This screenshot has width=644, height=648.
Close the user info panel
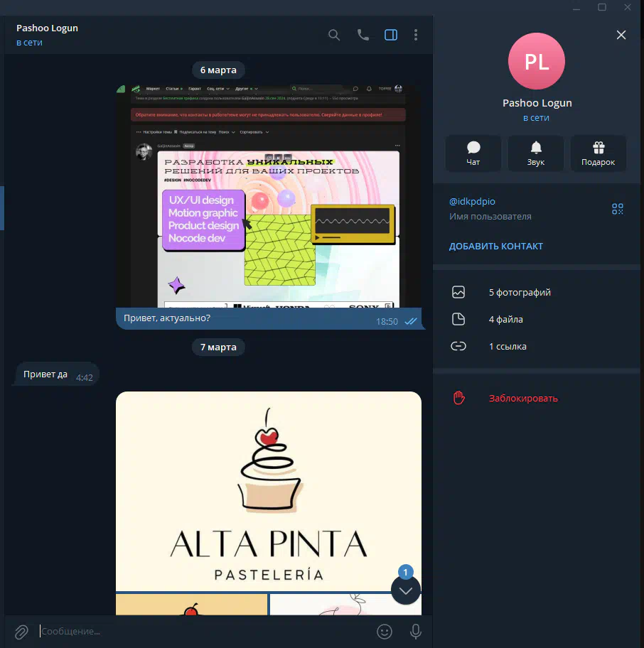(621, 35)
